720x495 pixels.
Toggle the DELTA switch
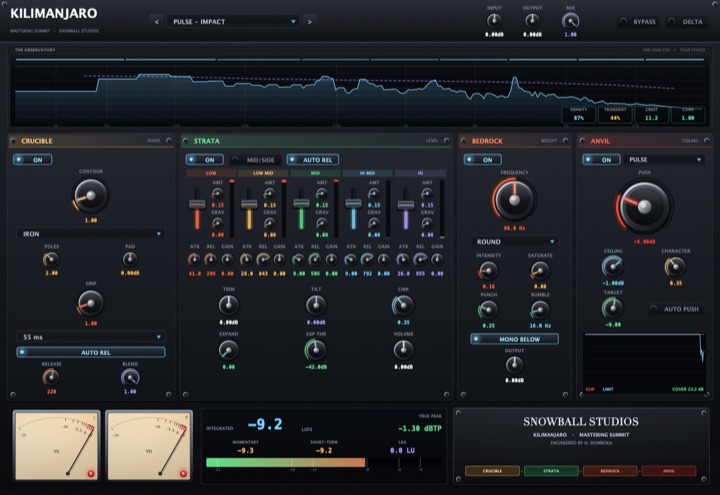(687, 22)
